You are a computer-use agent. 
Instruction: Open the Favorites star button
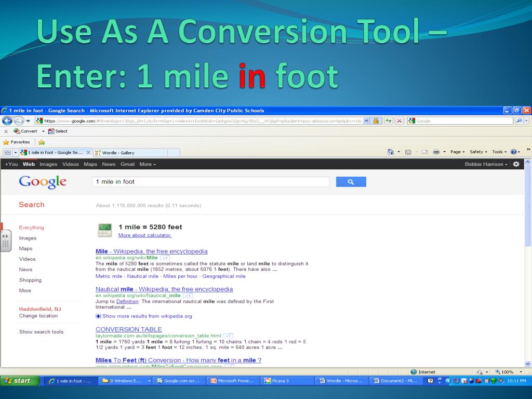16,142
